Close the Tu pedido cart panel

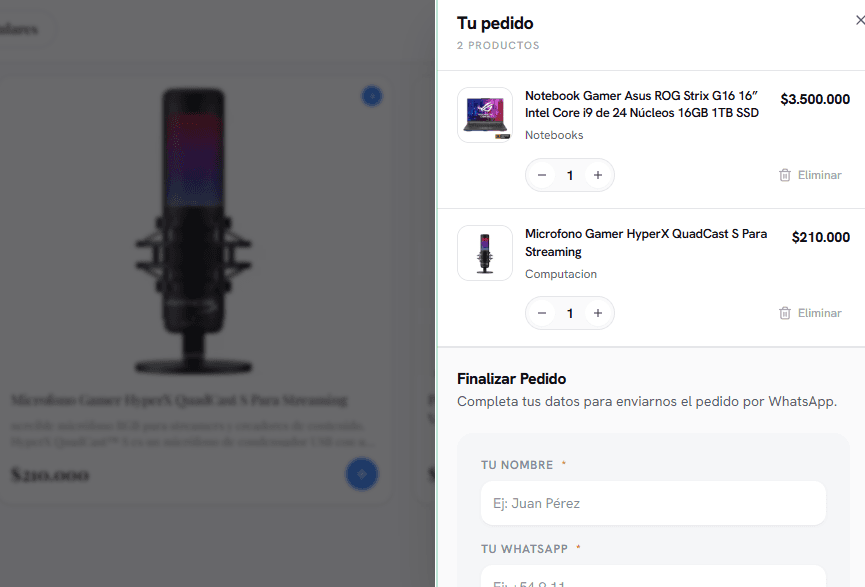tap(859, 20)
